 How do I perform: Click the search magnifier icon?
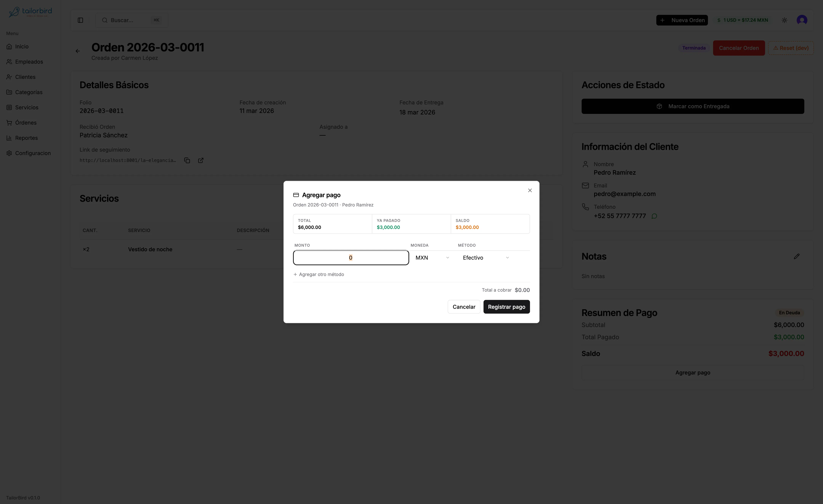(x=105, y=20)
